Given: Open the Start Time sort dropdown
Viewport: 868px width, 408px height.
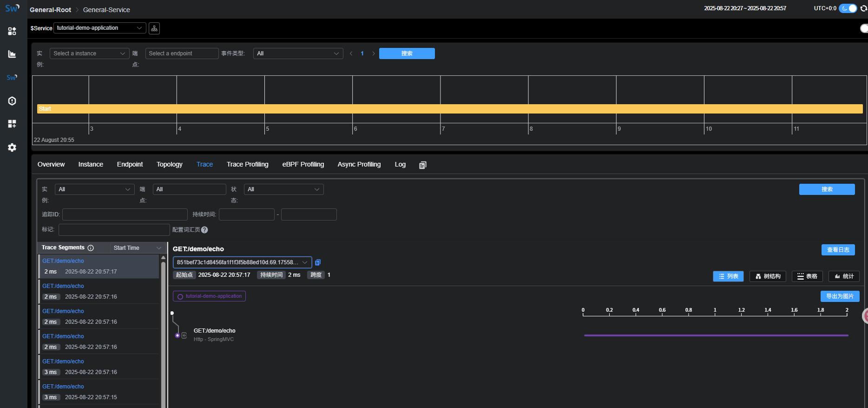Looking at the screenshot, I should [137, 248].
